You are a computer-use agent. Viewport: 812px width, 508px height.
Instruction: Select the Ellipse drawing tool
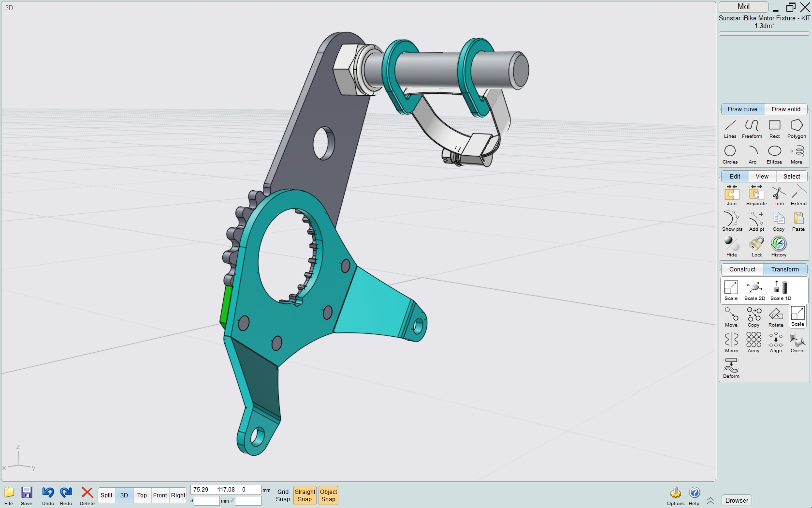(774, 154)
